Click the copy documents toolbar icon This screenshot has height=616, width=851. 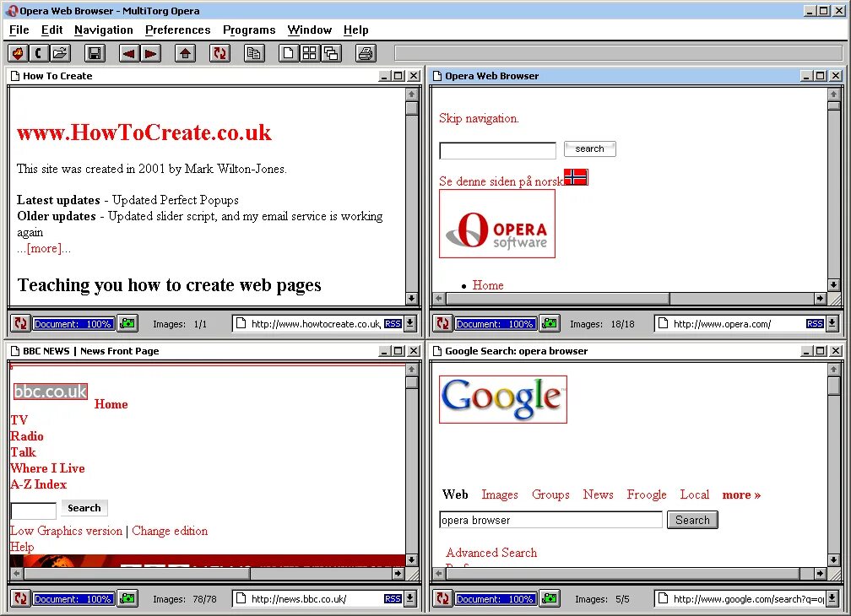(x=254, y=53)
